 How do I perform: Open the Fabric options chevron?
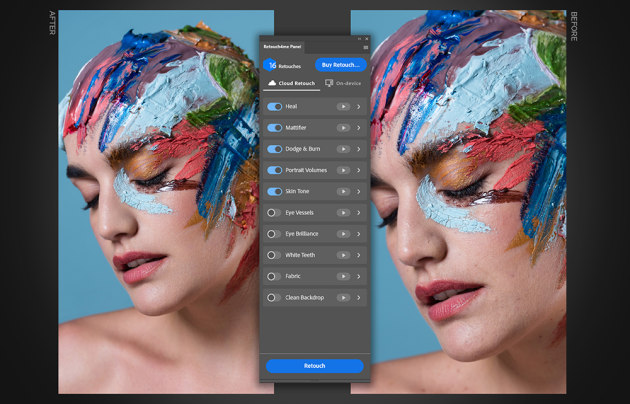pyautogui.click(x=359, y=276)
